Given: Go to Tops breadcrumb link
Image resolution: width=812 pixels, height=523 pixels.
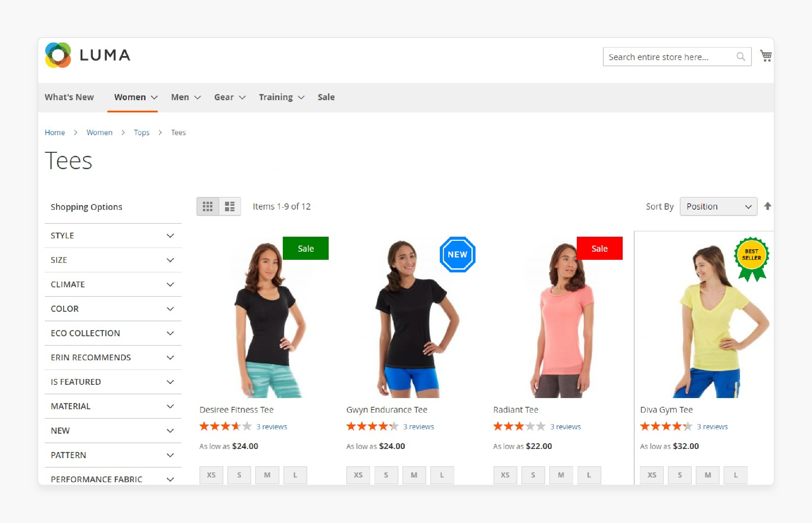Looking at the screenshot, I should [x=141, y=132].
